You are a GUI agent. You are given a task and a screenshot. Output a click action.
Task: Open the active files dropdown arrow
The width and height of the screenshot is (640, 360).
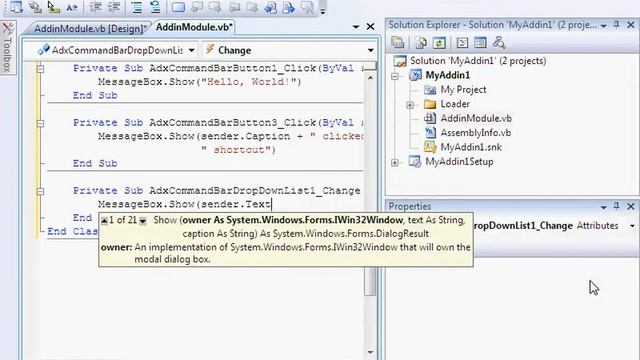point(356,27)
